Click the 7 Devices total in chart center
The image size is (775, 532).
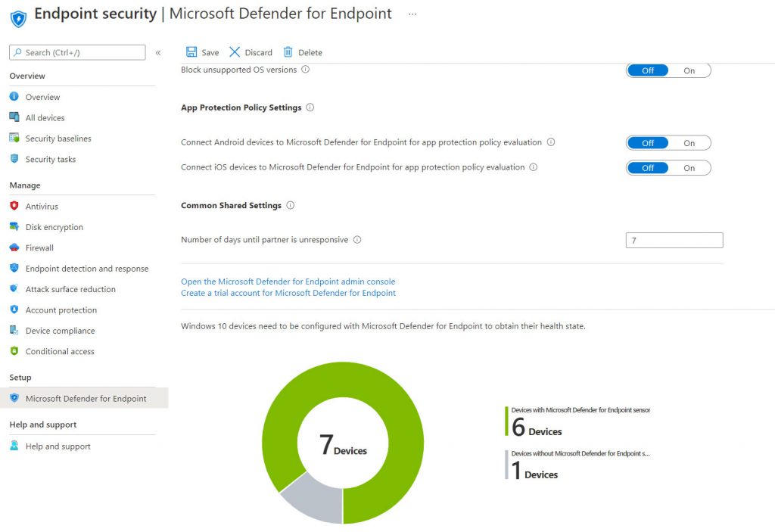tap(343, 444)
